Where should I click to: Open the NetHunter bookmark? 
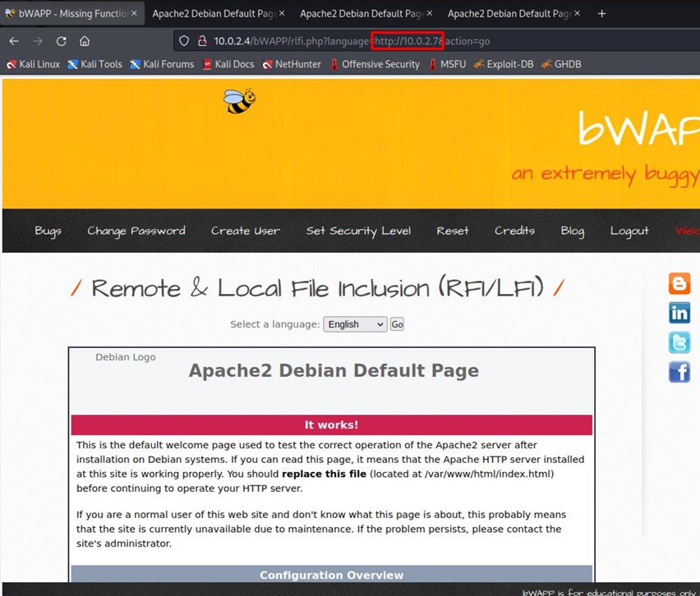click(292, 64)
